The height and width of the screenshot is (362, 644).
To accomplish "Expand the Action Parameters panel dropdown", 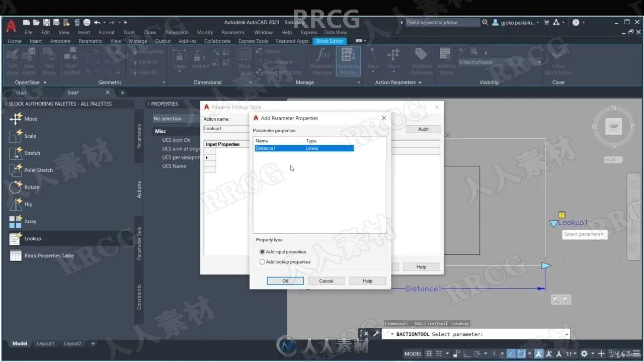I will (420, 82).
